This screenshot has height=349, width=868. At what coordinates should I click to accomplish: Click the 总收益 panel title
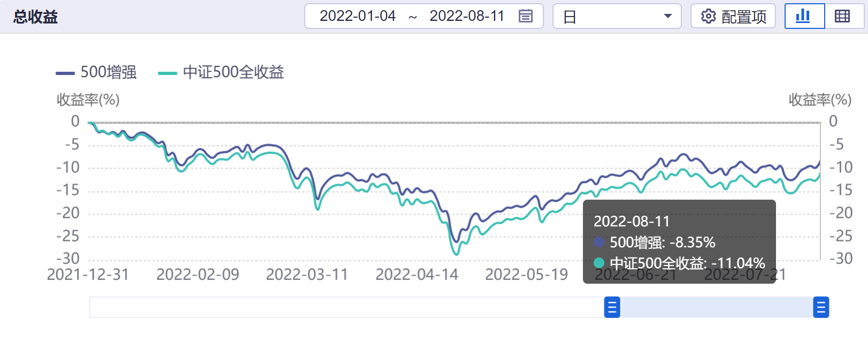(x=36, y=17)
